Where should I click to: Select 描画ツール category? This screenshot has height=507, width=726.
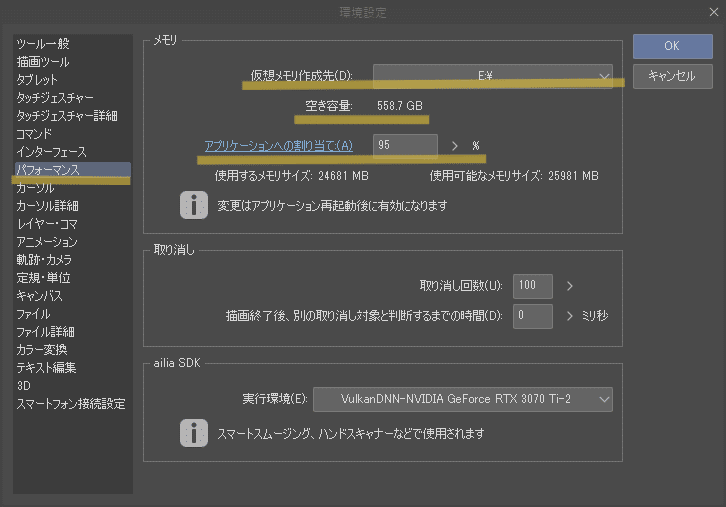43,62
